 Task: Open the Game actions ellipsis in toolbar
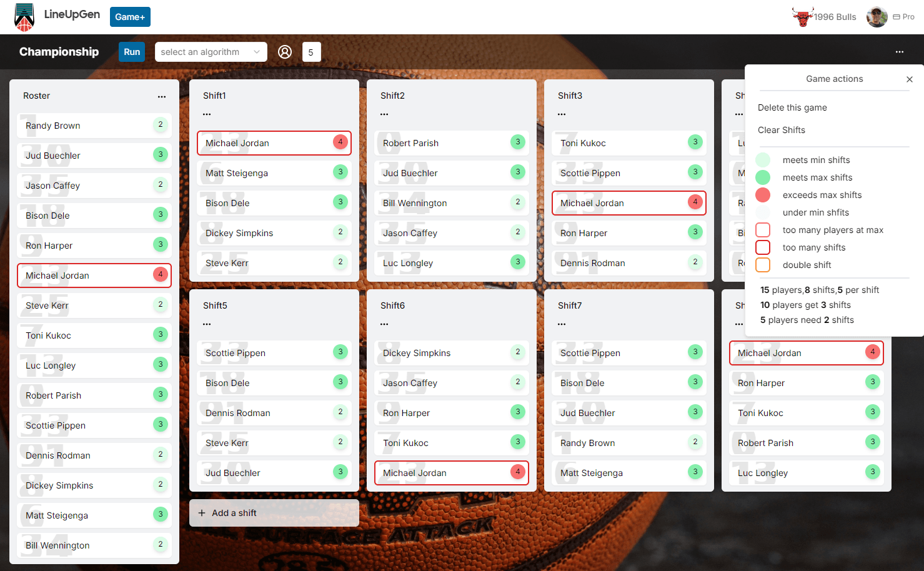899,52
